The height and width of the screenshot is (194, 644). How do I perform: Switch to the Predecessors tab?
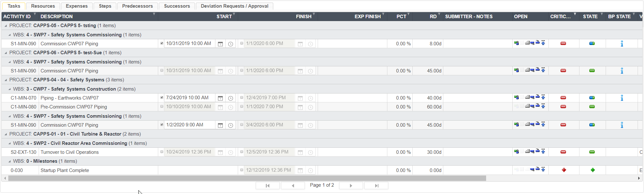click(x=137, y=6)
